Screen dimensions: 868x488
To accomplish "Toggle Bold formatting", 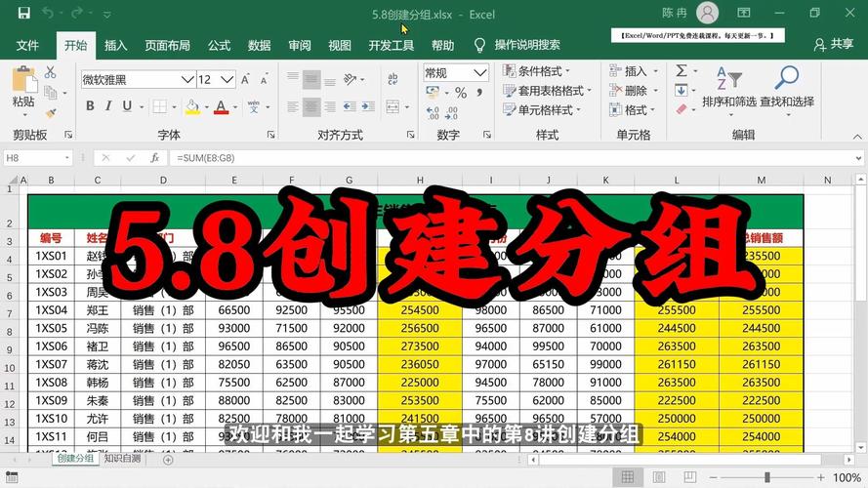I will click(90, 106).
